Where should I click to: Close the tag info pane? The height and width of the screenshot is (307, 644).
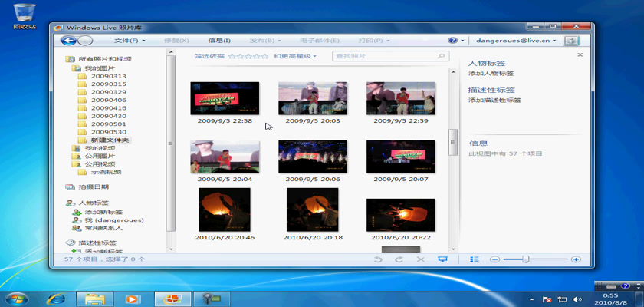click(x=580, y=55)
